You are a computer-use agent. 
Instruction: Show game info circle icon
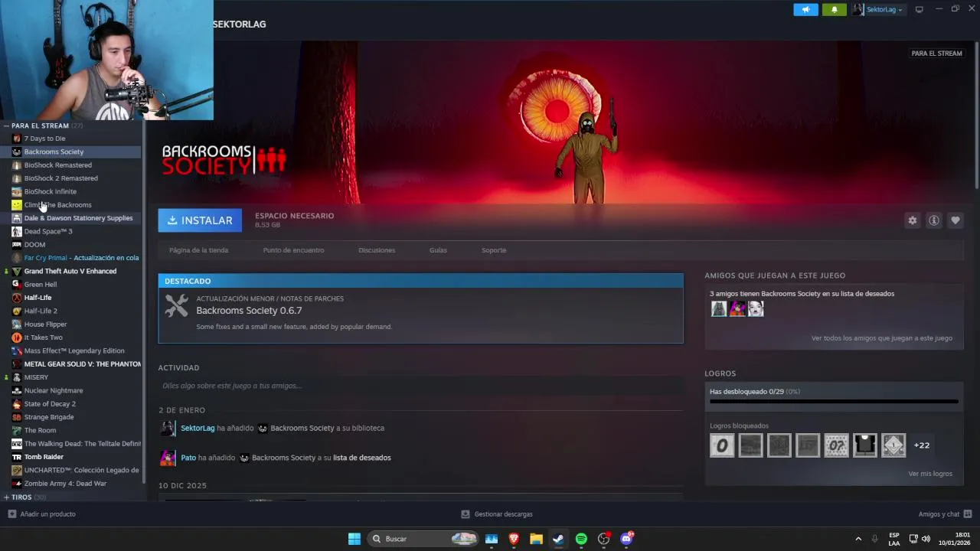tap(934, 220)
